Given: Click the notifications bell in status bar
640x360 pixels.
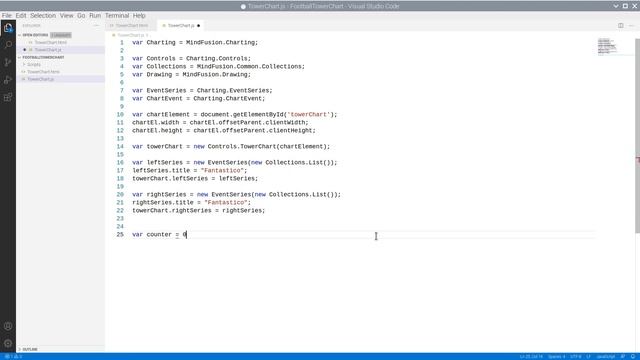Looking at the screenshot, I should click(633, 356).
